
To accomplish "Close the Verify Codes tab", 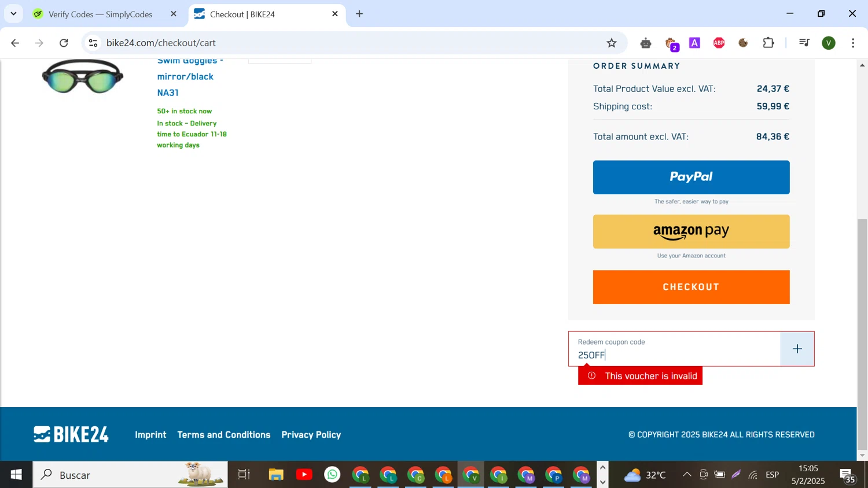I will tap(173, 14).
